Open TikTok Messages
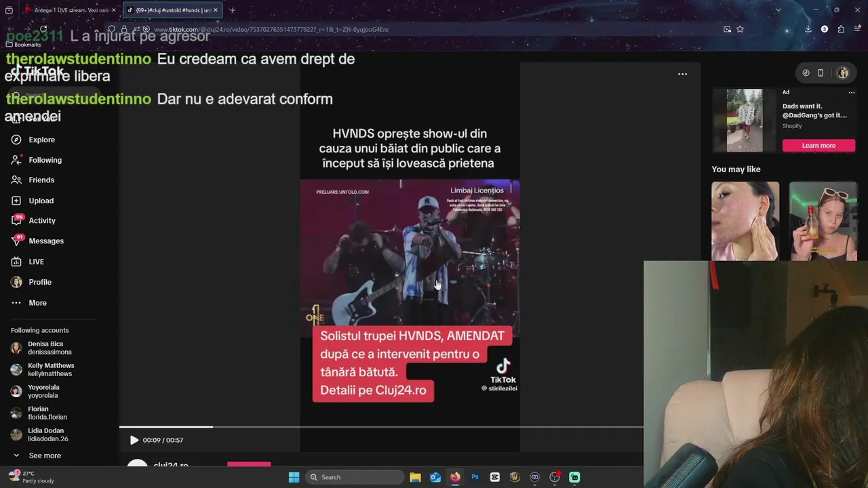This screenshot has height=488, width=868. tap(37, 241)
